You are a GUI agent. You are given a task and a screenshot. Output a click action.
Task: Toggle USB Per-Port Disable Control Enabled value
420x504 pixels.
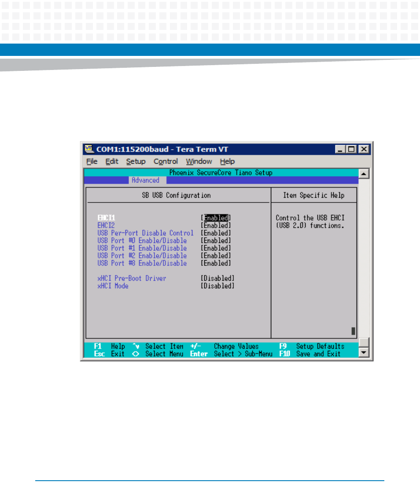click(216, 233)
